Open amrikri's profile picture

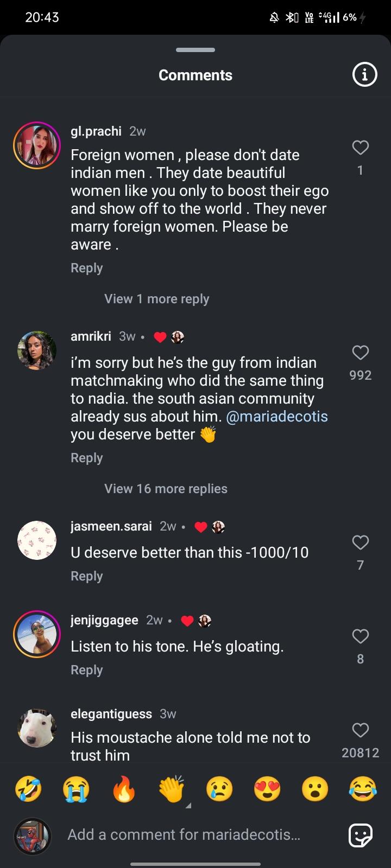(x=37, y=350)
